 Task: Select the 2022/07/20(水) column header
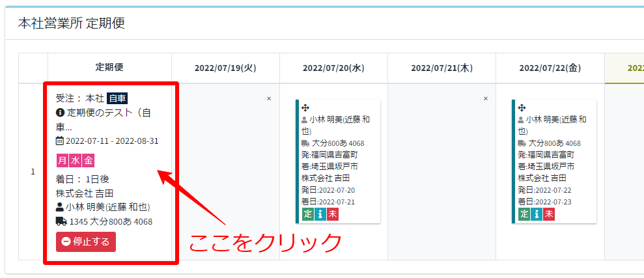333,68
